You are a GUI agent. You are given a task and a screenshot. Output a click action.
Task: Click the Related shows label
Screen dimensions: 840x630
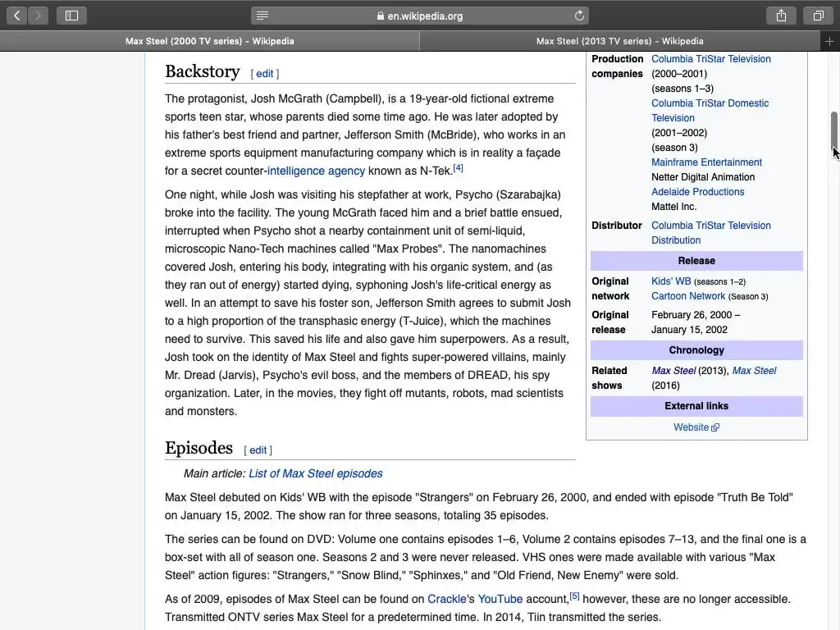609,378
